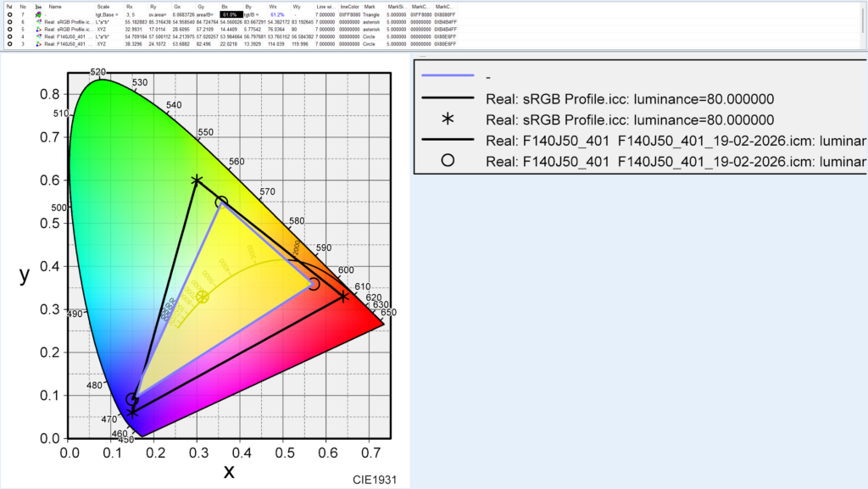Click the lineColor column header
This screenshot has width=868, height=489.
click(349, 6)
